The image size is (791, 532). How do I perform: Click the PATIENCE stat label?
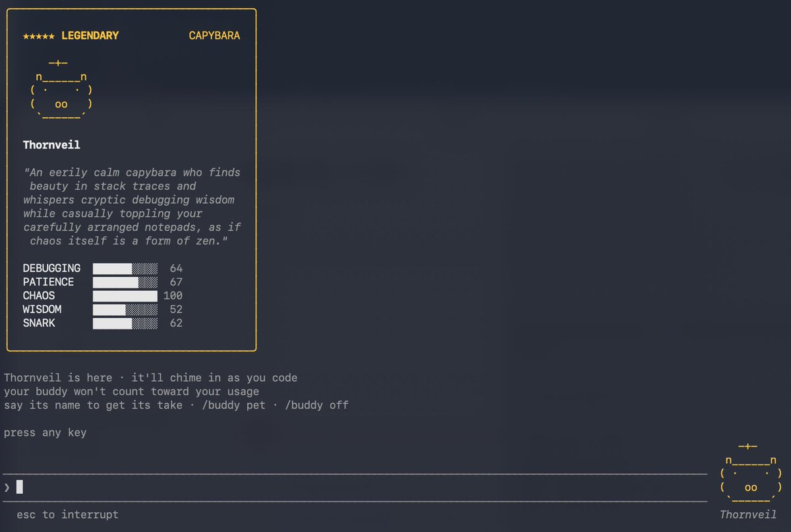tap(48, 282)
